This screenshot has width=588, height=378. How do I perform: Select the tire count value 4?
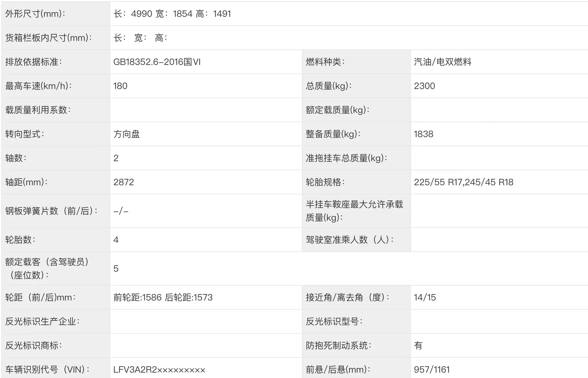click(116, 240)
